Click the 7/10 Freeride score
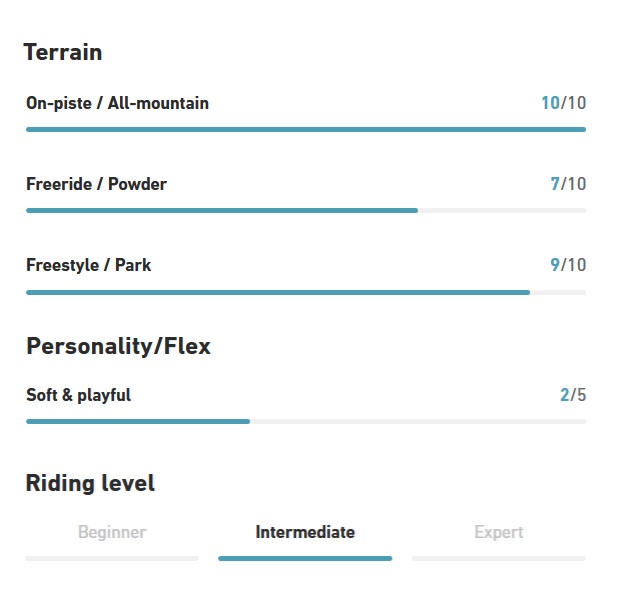 [568, 184]
